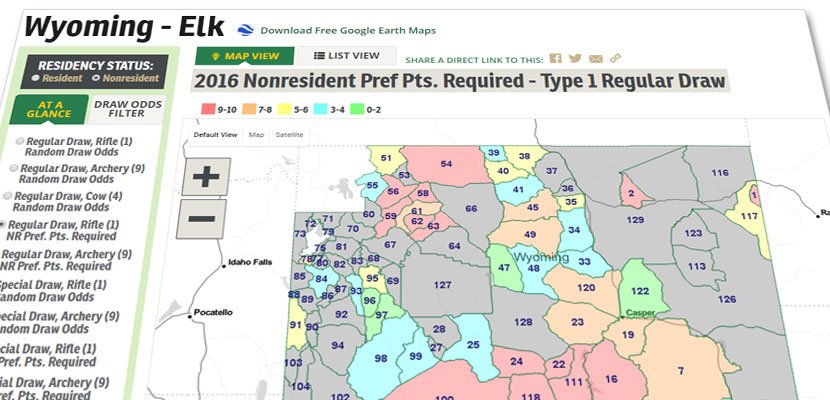Select hunt unit 25 on map
830x400 pixels.
(x=473, y=345)
